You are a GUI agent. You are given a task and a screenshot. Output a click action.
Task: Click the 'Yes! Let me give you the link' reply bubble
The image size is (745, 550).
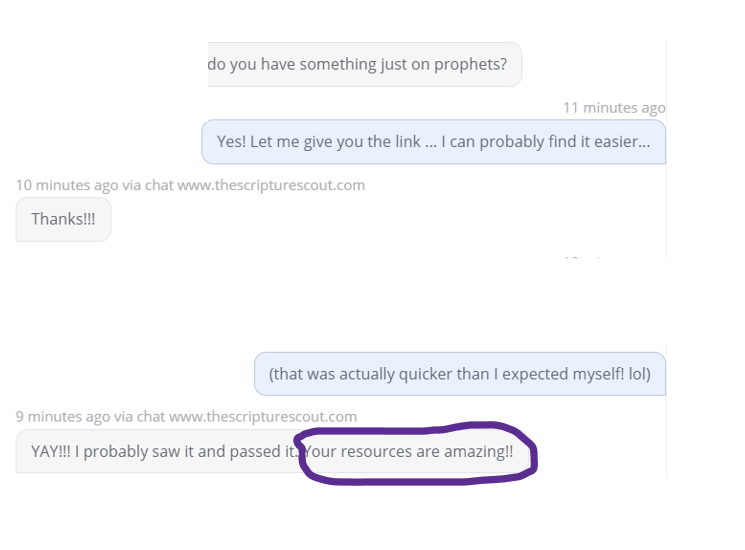click(433, 142)
